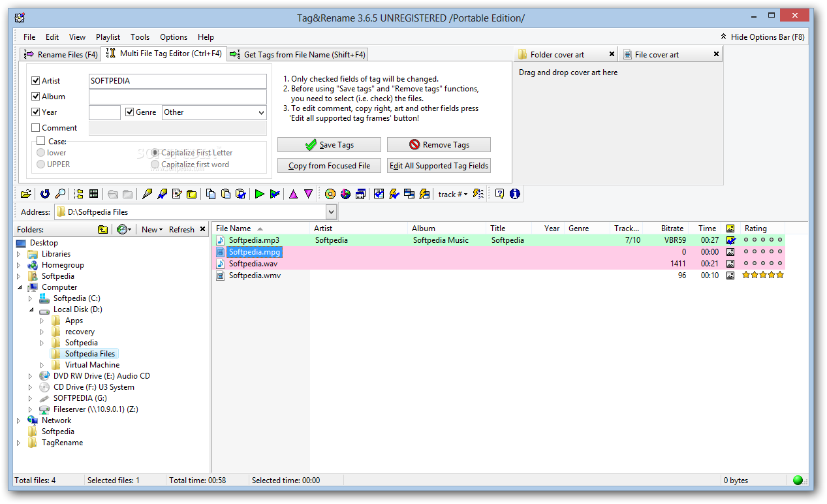Expand the Softpedia (C:) drive node
Image resolution: width=827 pixels, height=504 pixels.
click(x=30, y=298)
